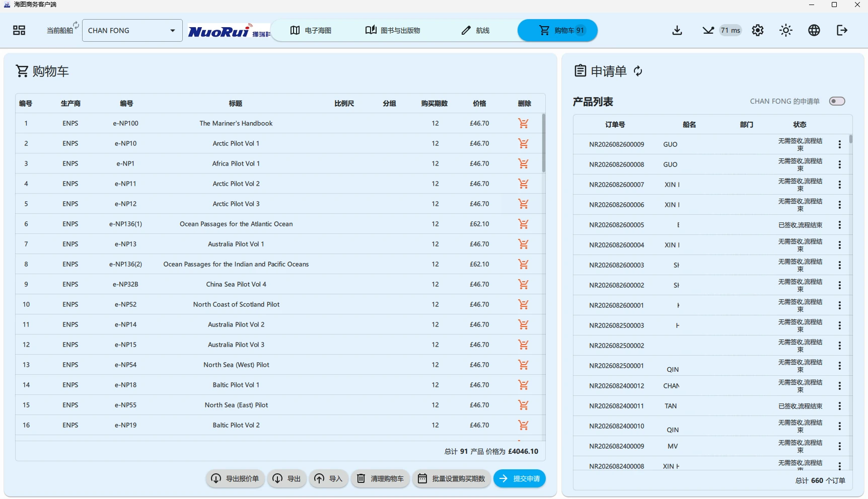868x499 pixels.
Task: Open more options for order NR2026082400011
Action: [x=839, y=406]
